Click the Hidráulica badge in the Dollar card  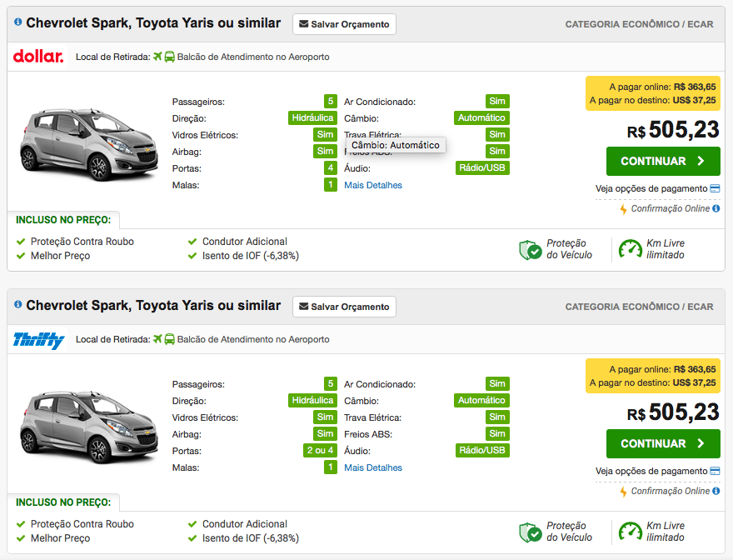[x=312, y=117]
